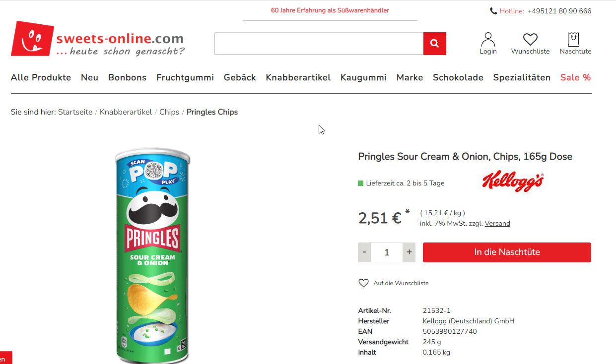Click the Kellogg's brand logo
Viewport: 616px width, 364px height.
[x=513, y=182]
